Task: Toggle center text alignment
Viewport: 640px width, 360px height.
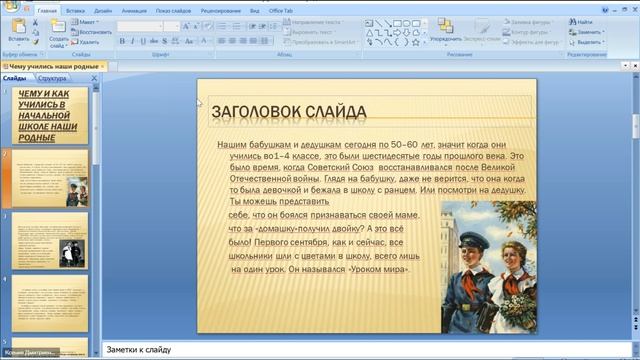Action: coord(232,41)
